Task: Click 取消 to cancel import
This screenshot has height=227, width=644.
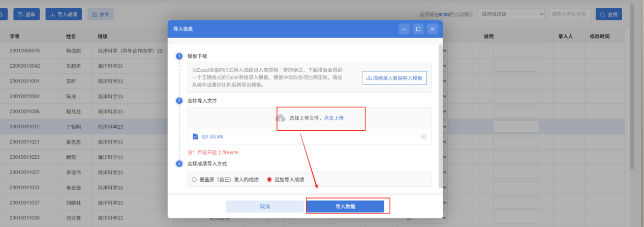Action: pyautogui.click(x=265, y=206)
